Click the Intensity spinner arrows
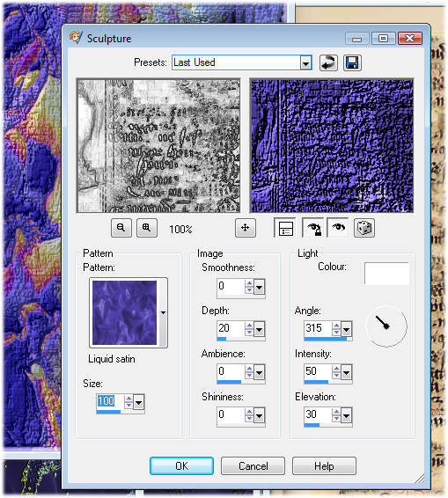 [336, 372]
